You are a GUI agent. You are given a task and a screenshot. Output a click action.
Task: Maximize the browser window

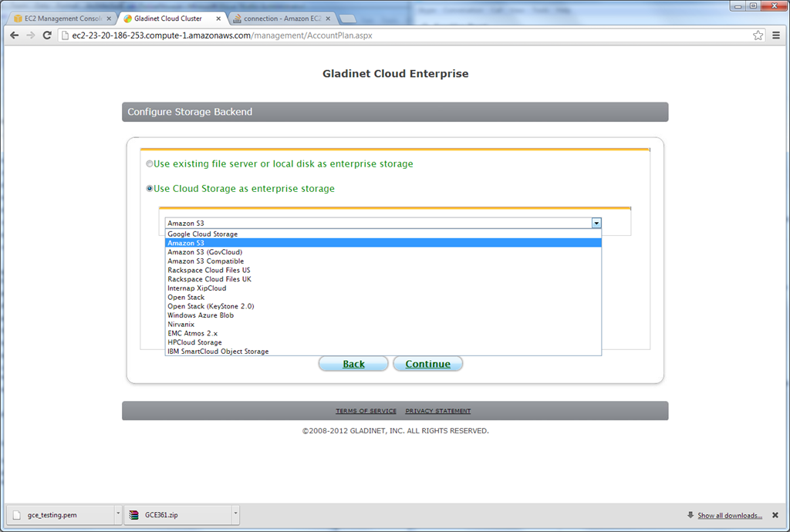coord(753,6)
